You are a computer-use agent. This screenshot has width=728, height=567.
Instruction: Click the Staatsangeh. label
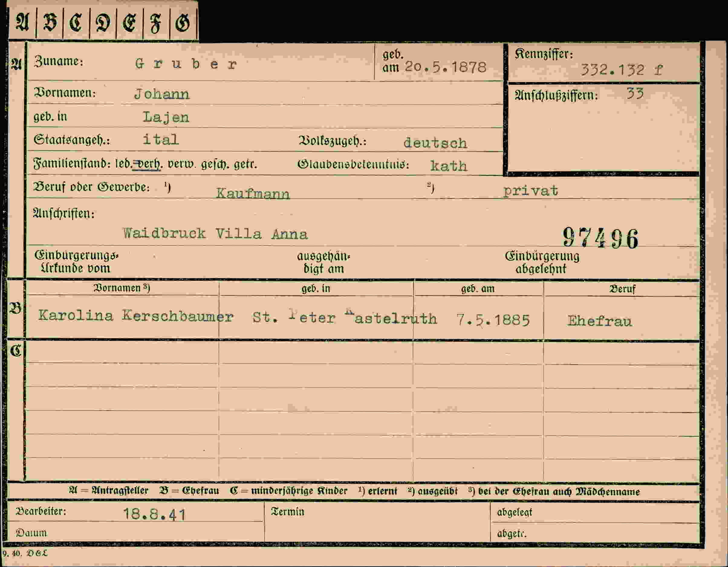click(72, 140)
